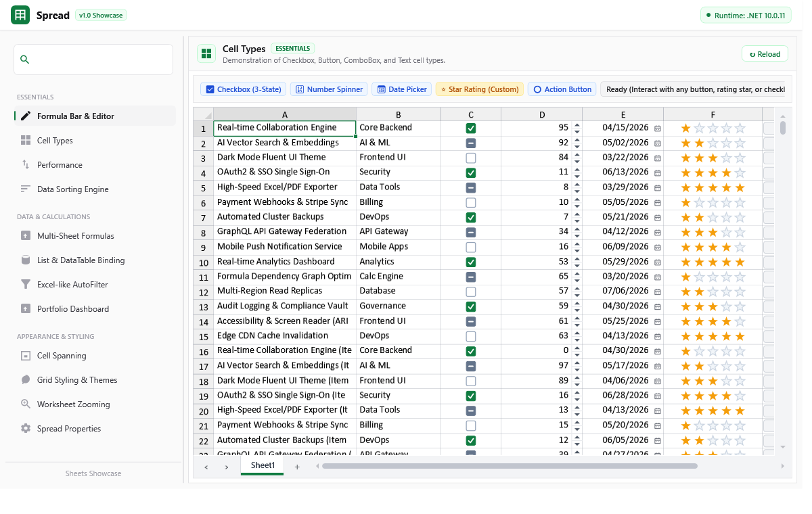Check the Mobile Push Notification Service checkbox

tap(471, 247)
